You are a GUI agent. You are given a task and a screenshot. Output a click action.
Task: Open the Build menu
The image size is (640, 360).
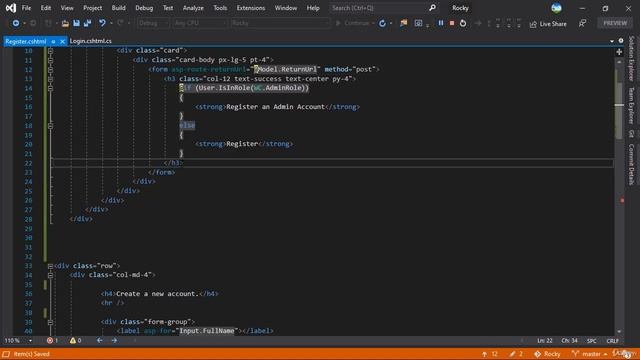[118, 8]
